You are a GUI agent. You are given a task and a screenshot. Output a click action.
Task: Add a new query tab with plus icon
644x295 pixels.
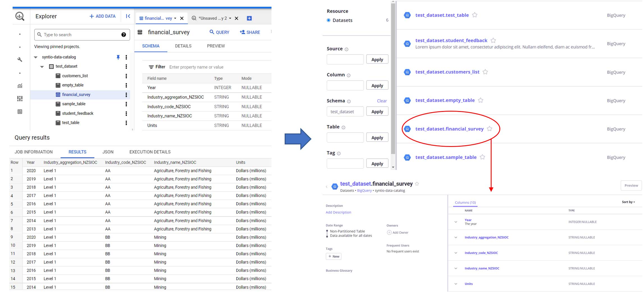click(x=249, y=19)
